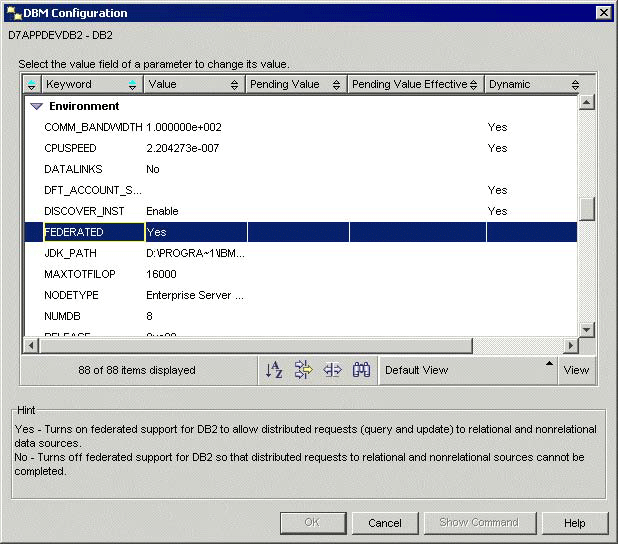Click the value 2.204273e-007
The width and height of the screenshot is (618, 544).
pyautogui.click(x=182, y=148)
